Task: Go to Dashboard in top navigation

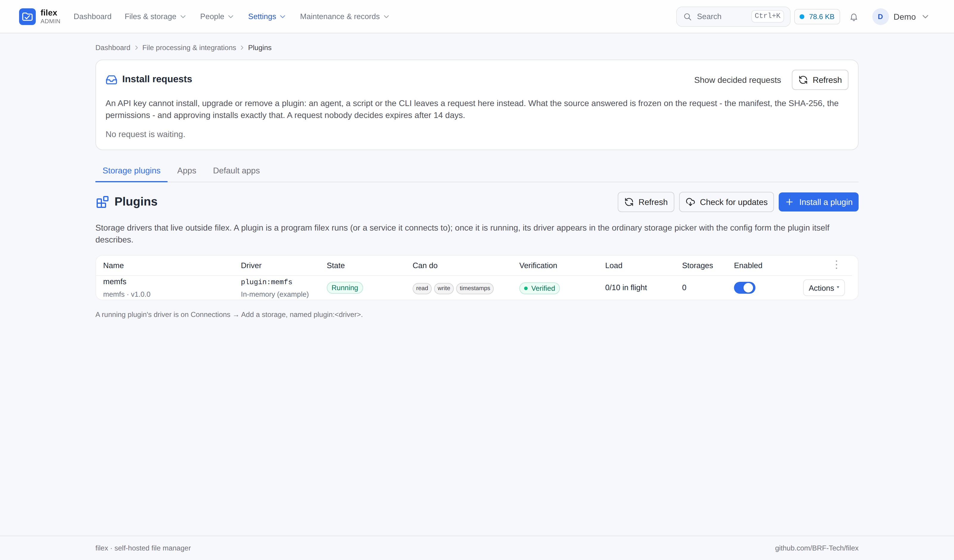Action: (x=92, y=17)
